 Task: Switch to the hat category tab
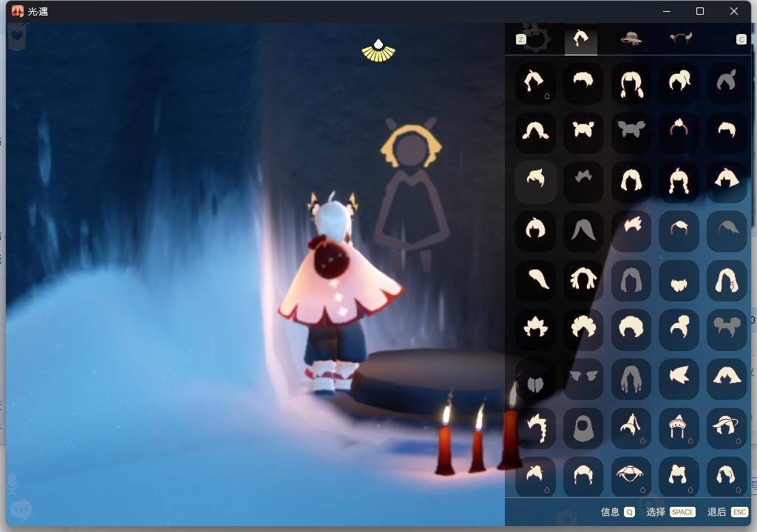tap(631, 38)
